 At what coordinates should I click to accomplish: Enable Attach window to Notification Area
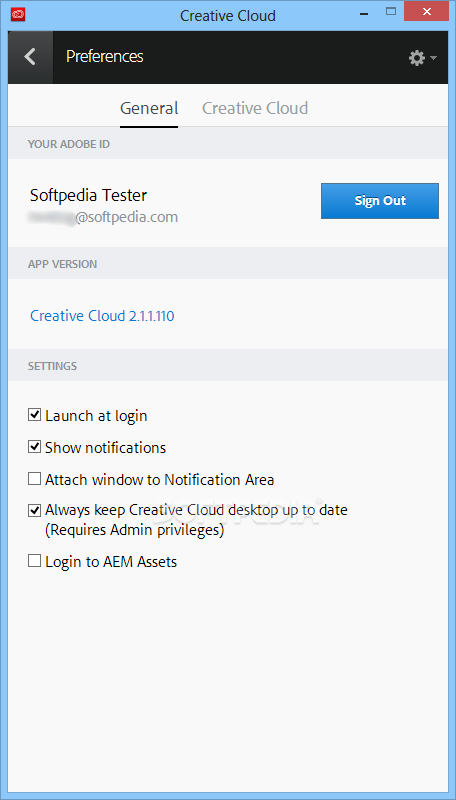click(34, 479)
